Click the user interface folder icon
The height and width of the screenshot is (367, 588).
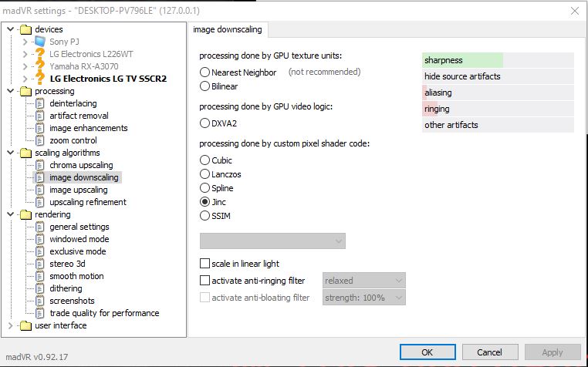pyautogui.click(x=25, y=326)
